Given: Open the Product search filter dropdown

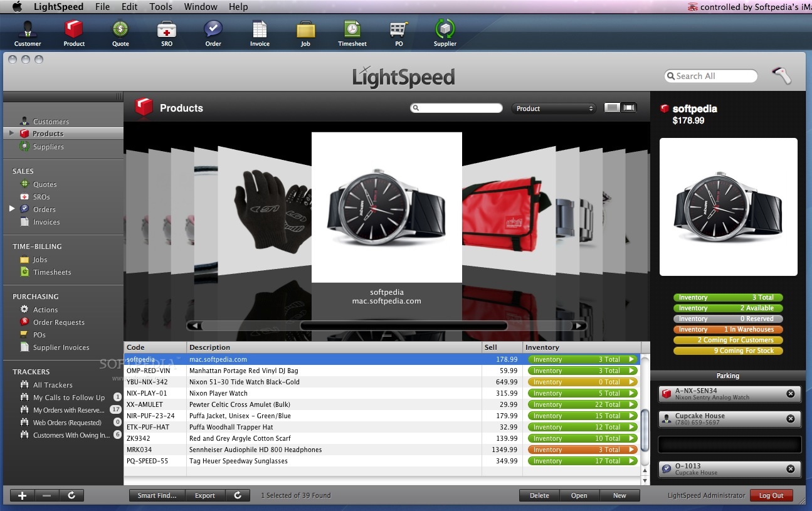Looking at the screenshot, I should point(553,108).
